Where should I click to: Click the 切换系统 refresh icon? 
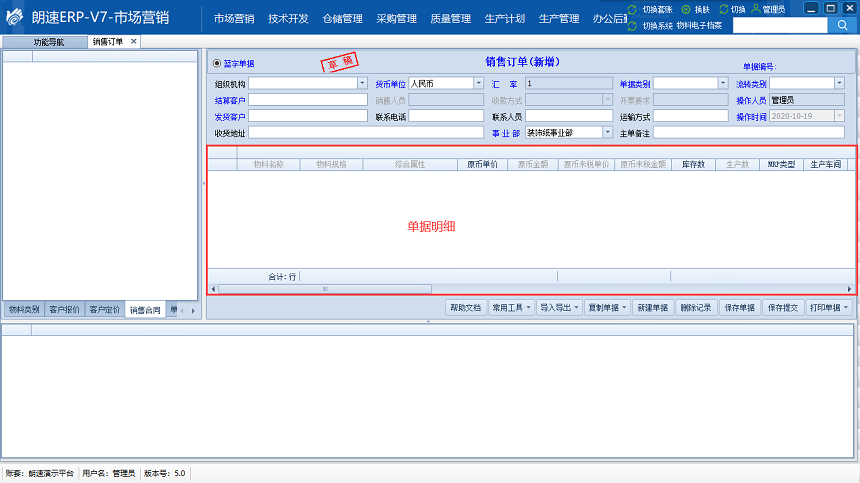[x=632, y=26]
